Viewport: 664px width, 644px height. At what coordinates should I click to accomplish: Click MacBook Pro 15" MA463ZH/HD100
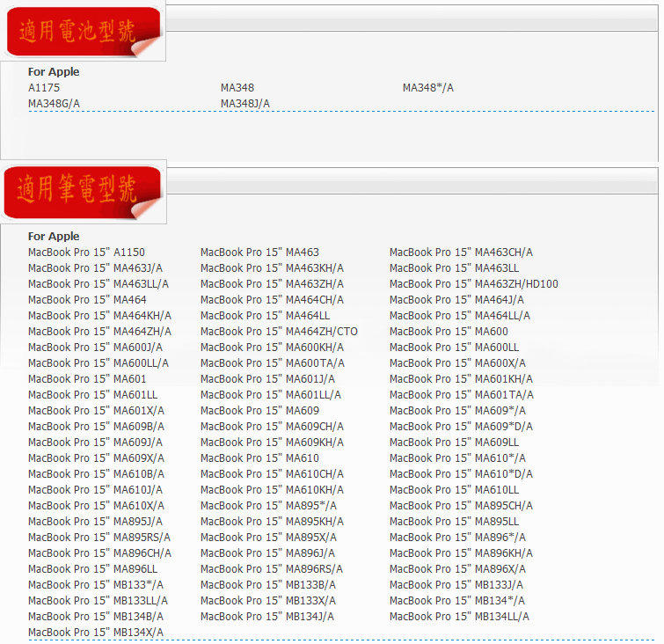(x=474, y=284)
